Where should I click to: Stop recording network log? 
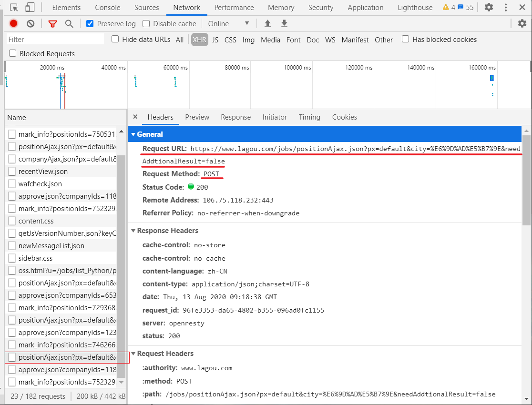pos(13,24)
